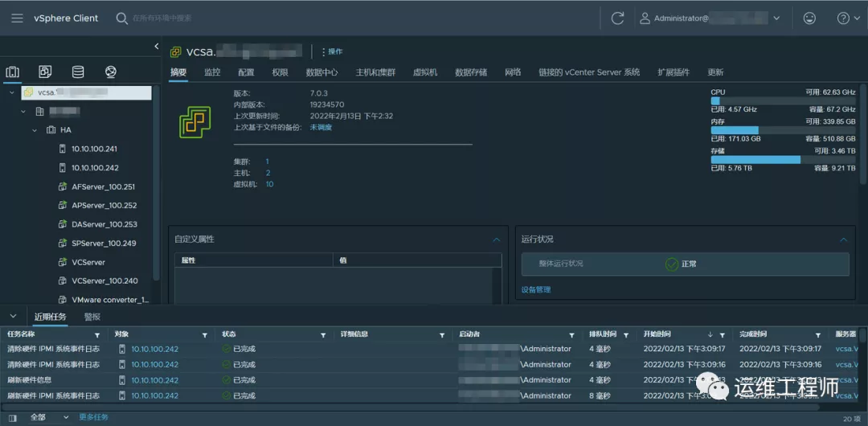Click the refresh icon in top bar
The width and height of the screenshot is (868, 426).
click(x=617, y=18)
